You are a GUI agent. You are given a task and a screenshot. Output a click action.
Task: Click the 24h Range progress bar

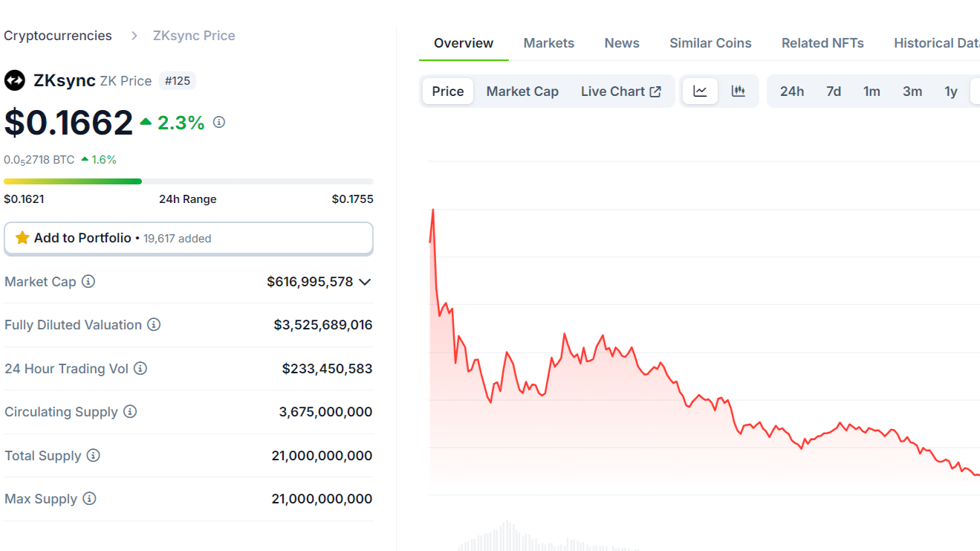click(x=189, y=181)
